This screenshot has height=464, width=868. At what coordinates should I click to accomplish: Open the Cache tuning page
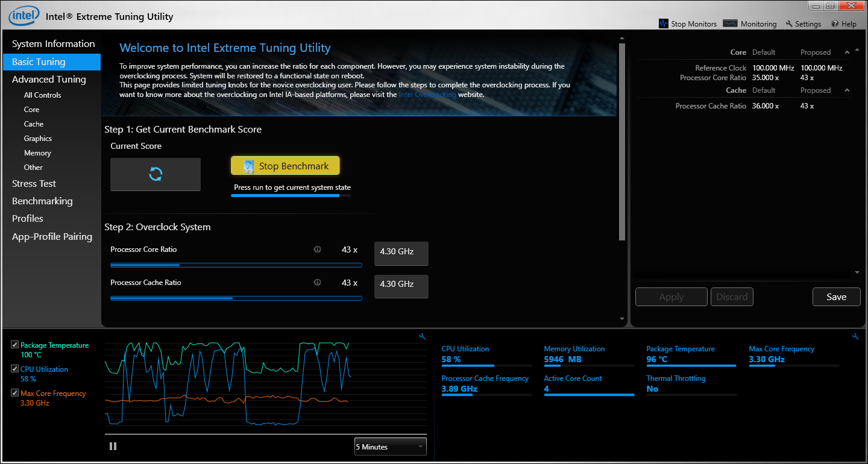[x=34, y=124]
